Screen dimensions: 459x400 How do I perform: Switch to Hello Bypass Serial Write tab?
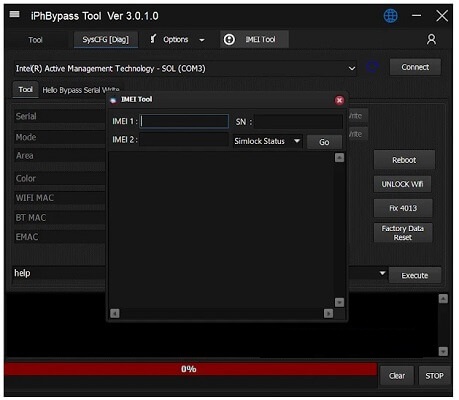81,90
